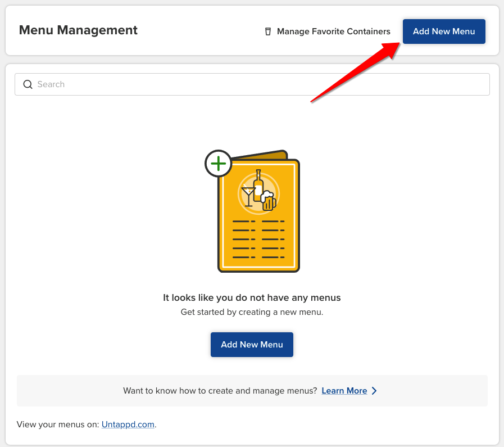Click the Menu Management page heading
Image resolution: width=504 pixels, height=447 pixels.
coord(78,30)
